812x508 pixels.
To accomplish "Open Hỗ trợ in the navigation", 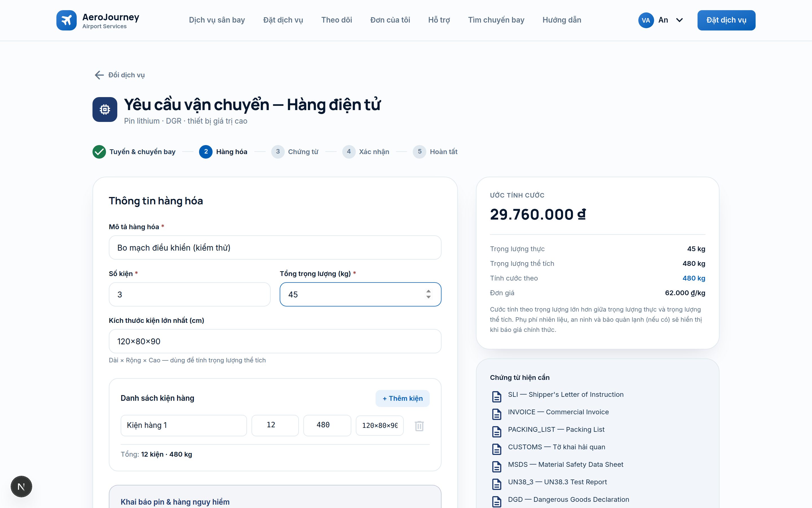I will point(439,20).
